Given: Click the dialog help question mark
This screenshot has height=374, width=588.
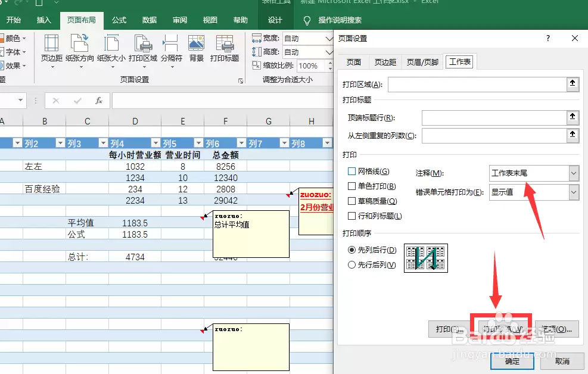Looking at the screenshot, I should 548,38.
